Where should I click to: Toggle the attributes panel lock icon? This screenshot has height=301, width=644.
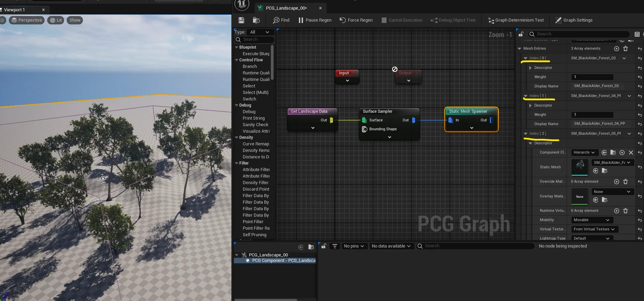tap(324, 246)
